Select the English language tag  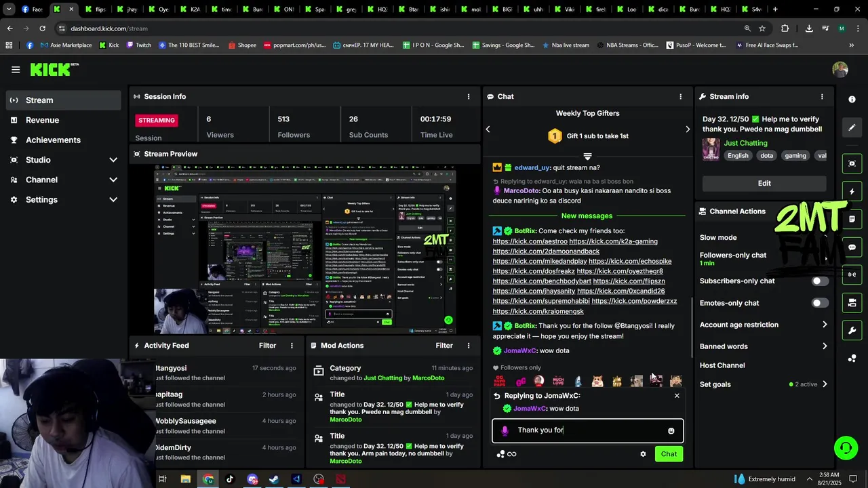(x=738, y=156)
